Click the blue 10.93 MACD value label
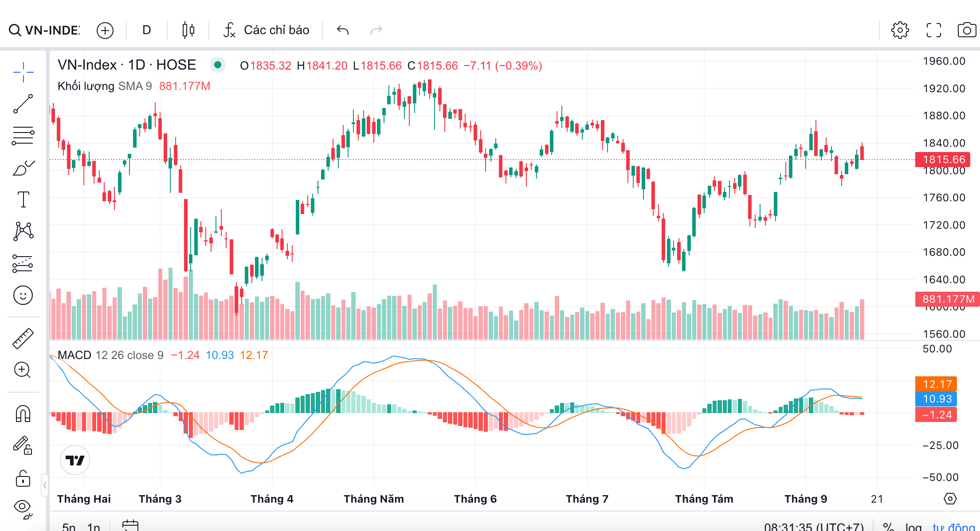The height and width of the screenshot is (531, 980). 936,399
